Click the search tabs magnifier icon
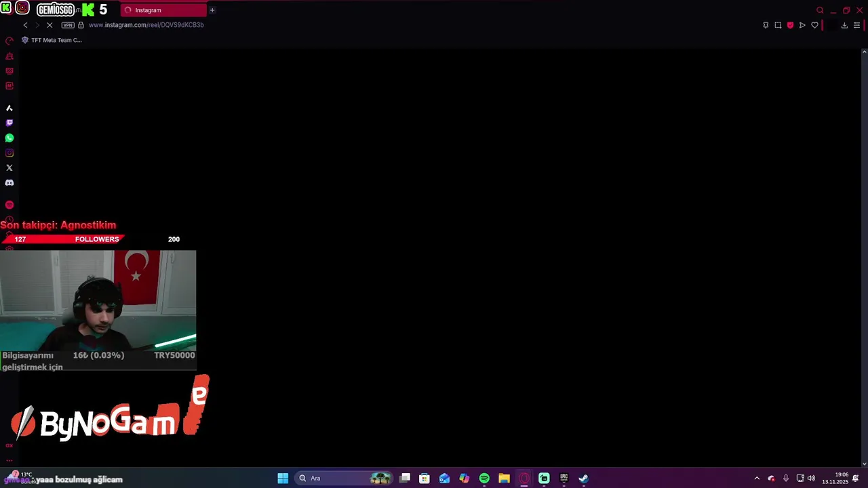The image size is (868, 488). tap(820, 10)
